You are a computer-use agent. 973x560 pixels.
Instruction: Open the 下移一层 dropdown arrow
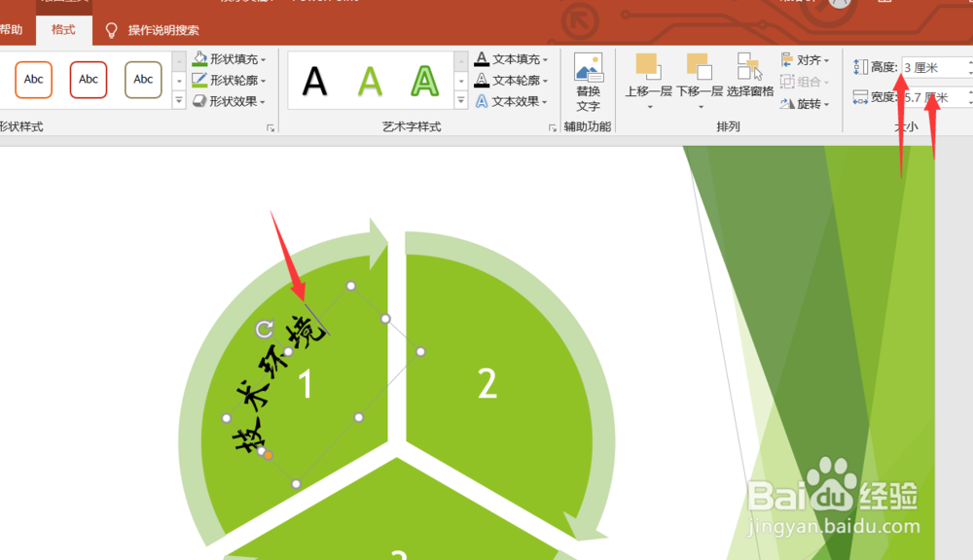point(701,107)
